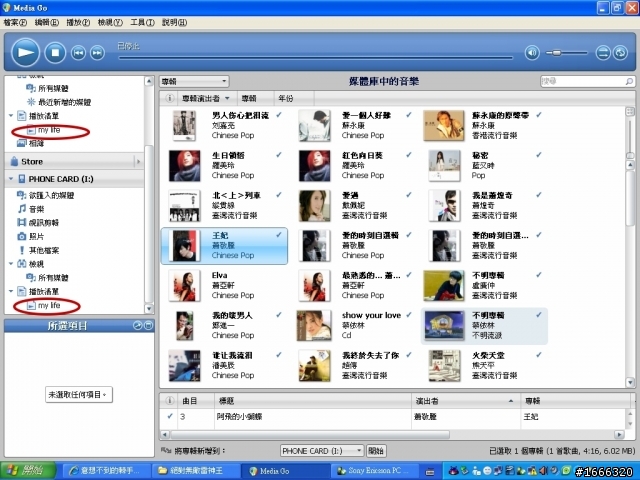Sort track list by 演出者 column

(x=466, y=401)
